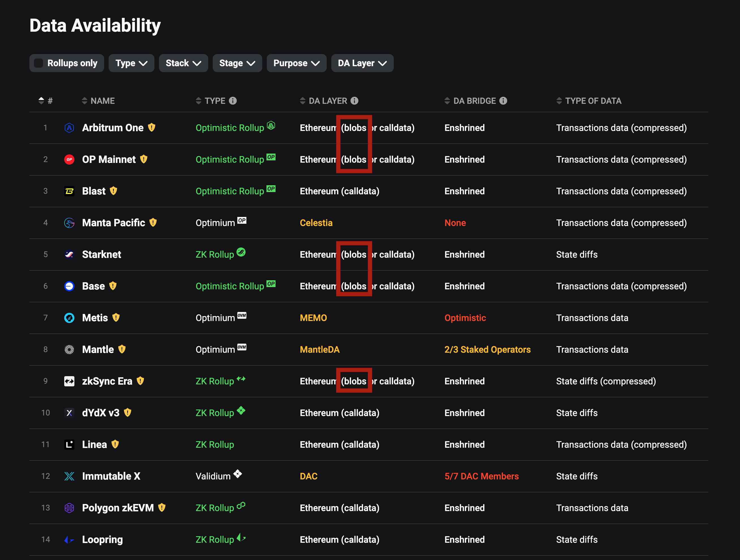Click the Starknet logo icon

pyautogui.click(x=69, y=255)
